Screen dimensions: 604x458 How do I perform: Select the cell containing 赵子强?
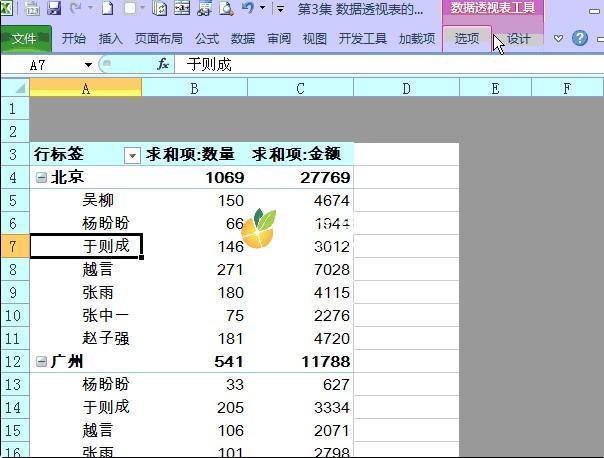(x=86, y=338)
